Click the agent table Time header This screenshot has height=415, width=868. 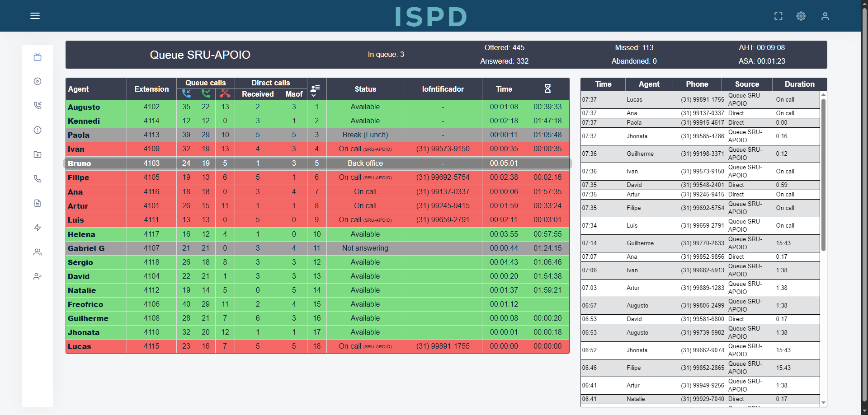point(504,89)
